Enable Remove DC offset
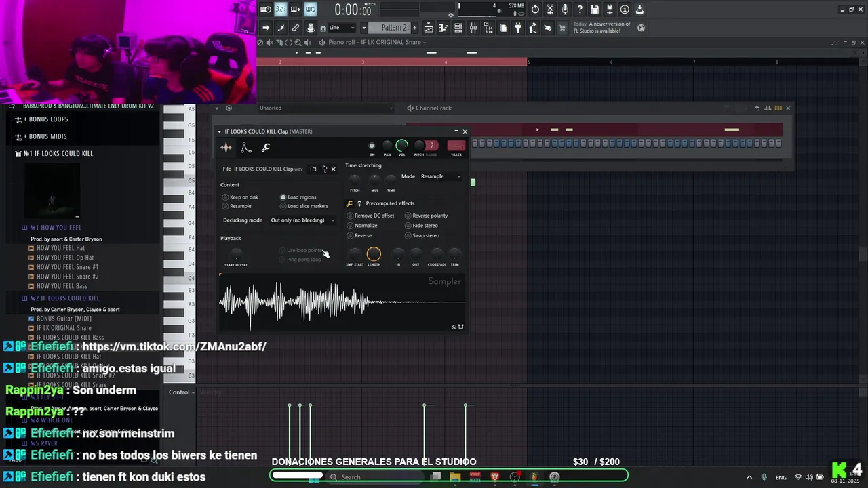This screenshot has width=868, height=488. point(370,216)
